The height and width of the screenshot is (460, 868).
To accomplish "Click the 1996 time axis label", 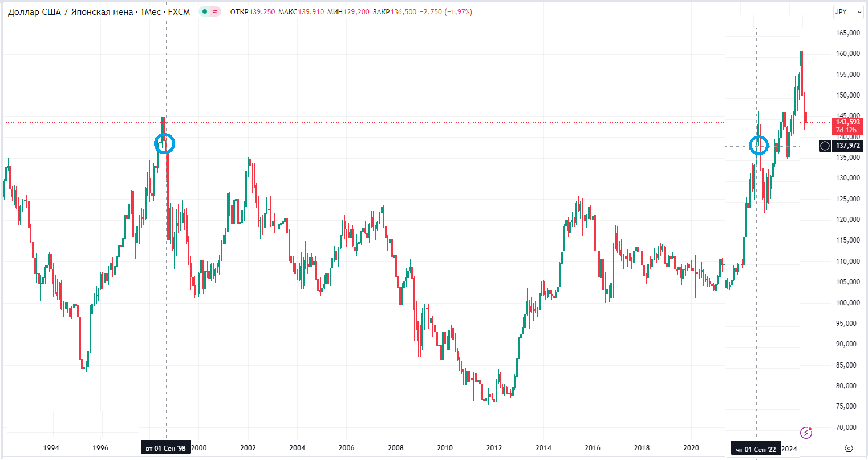I will click(100, 448).
